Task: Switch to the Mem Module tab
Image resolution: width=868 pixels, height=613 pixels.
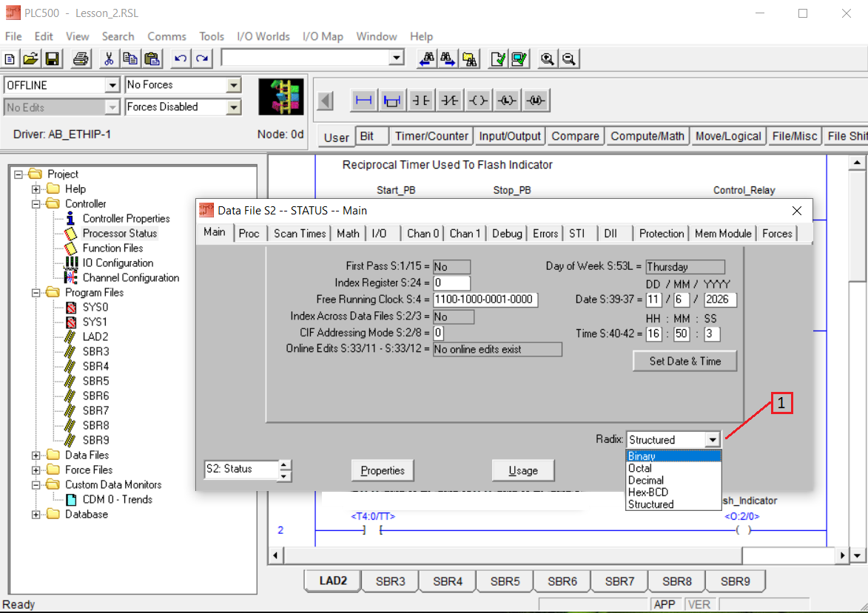Action: (x=723, y=234)
